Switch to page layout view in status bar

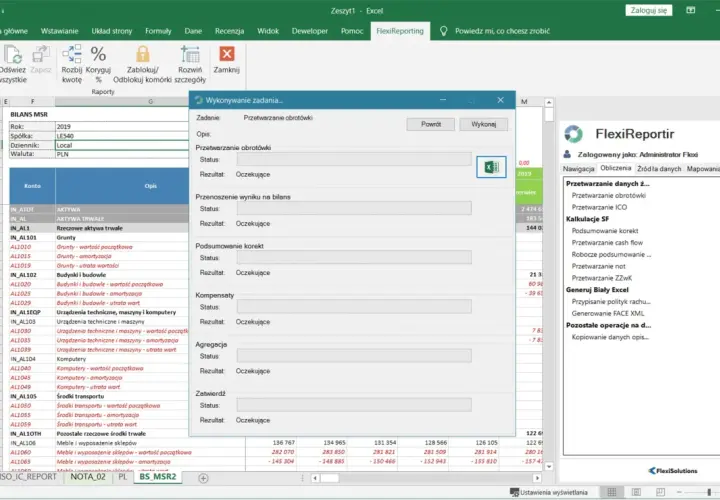click(636, 492)
